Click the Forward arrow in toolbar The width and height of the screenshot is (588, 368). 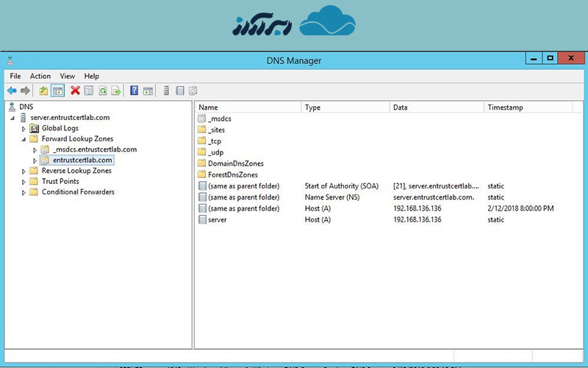tap(25, 91)
